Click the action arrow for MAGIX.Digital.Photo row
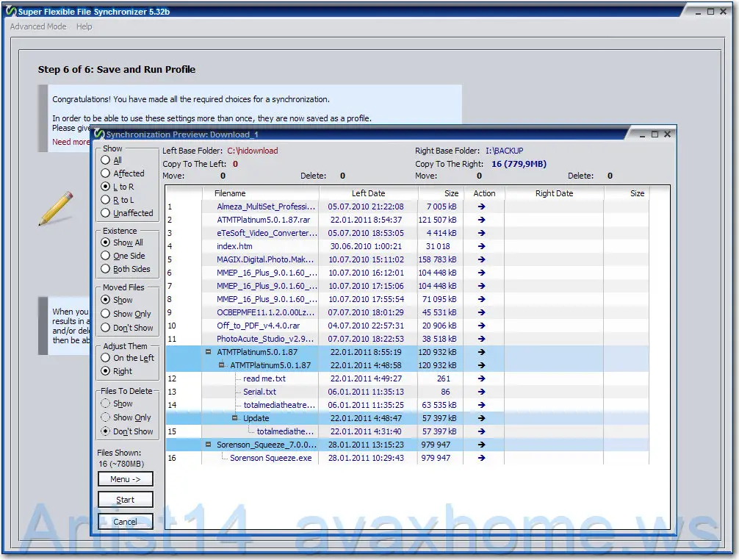This screenshot has height=560, width=739. tap(481, 259)
